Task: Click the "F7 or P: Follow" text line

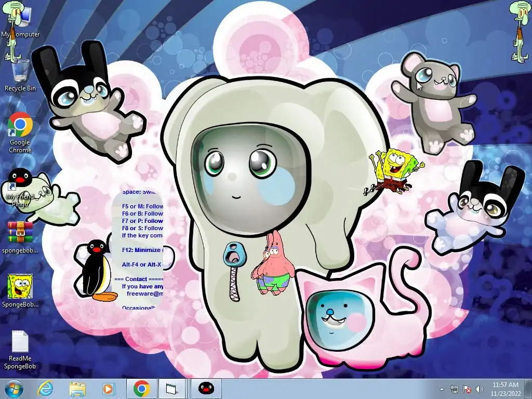Action: pos(142,221)
